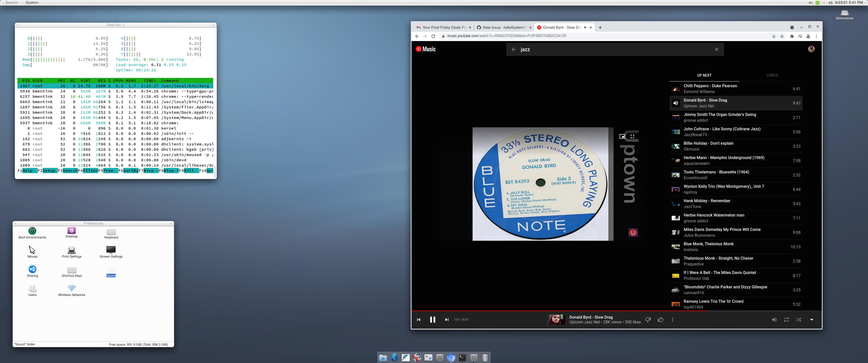Toggle shuffle in player bar
Screen dimensions: 868x363
pyautogui.click(x=798, y=320)
